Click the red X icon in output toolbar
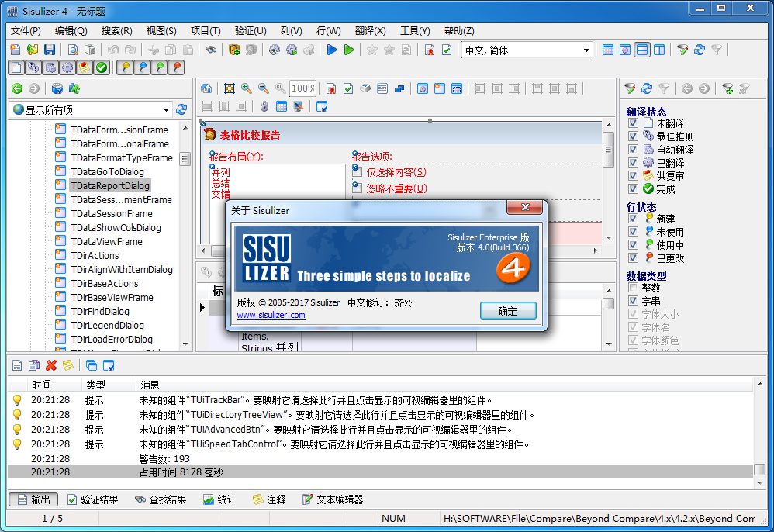 point(51,365)
